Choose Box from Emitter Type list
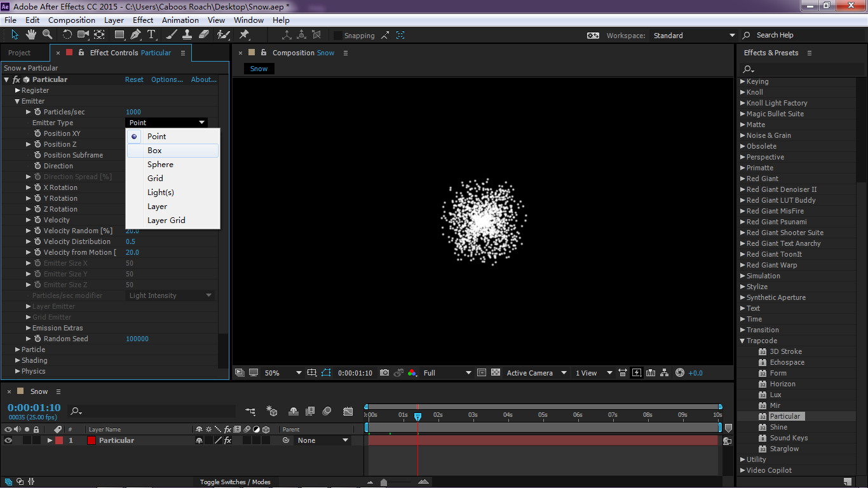Image resolution: width=868 pixels, height=488 pixels. tap(154, 151)
